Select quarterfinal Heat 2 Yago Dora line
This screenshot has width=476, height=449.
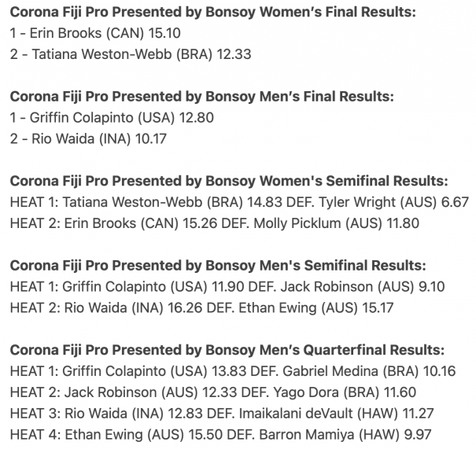coord(213,392)
